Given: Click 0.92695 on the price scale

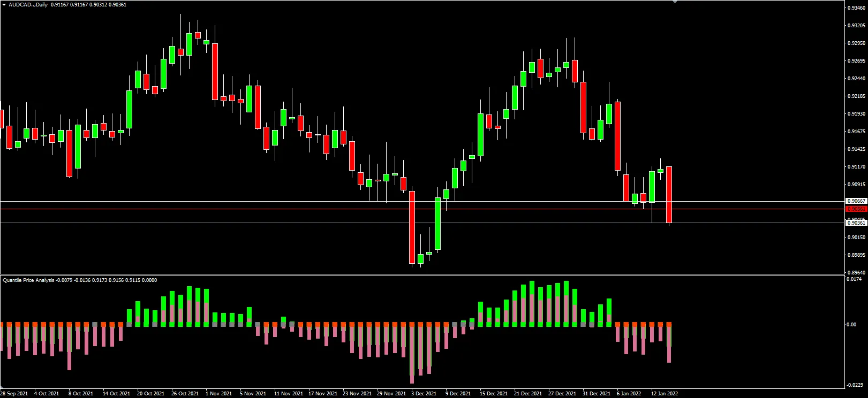Looking at the screenshot, I should pos(857,61).
